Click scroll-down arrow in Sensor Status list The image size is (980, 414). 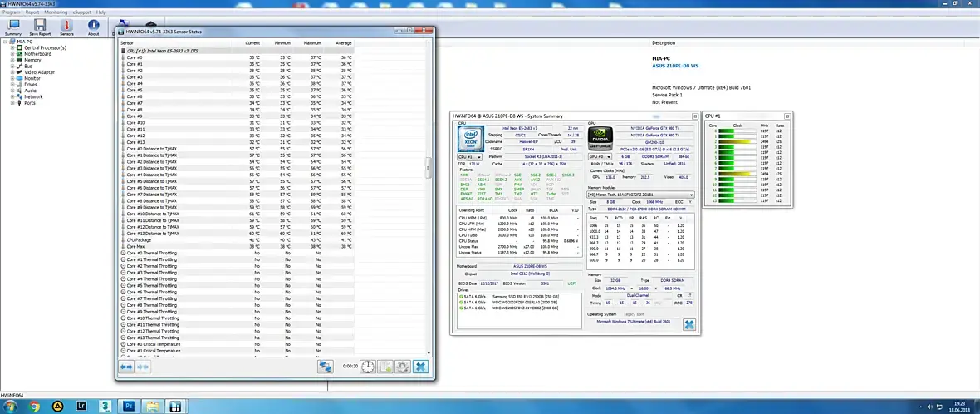[429, 352]
